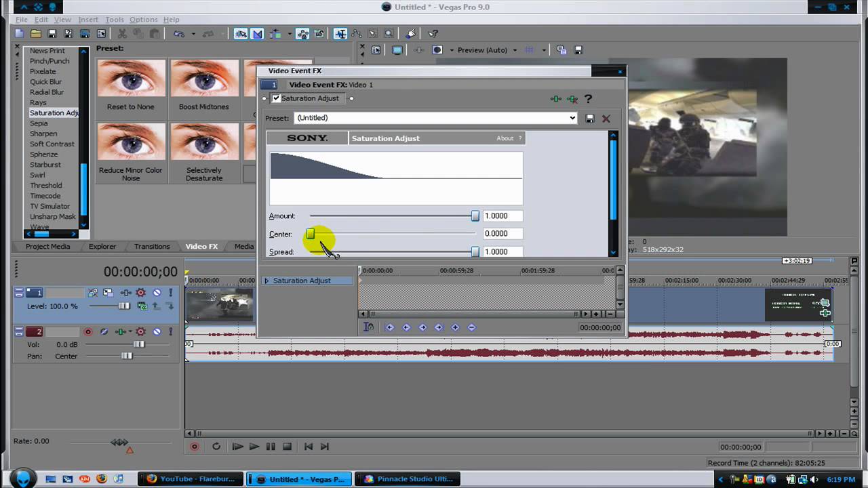Choose the Reset to None preset thumbnail
868x488 pixels.
tap(131, 78)
